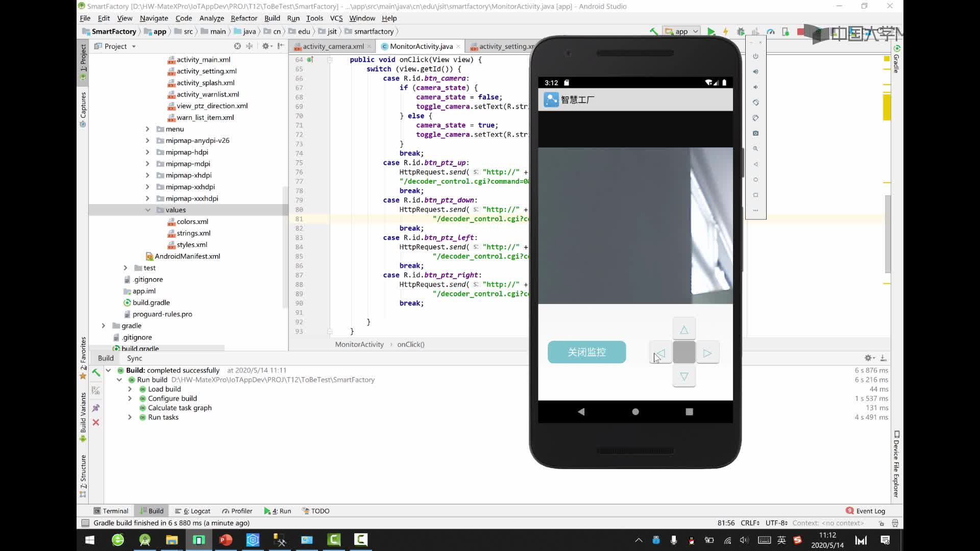Tap the 关闭监控 button in the app

tap(587, 352)
